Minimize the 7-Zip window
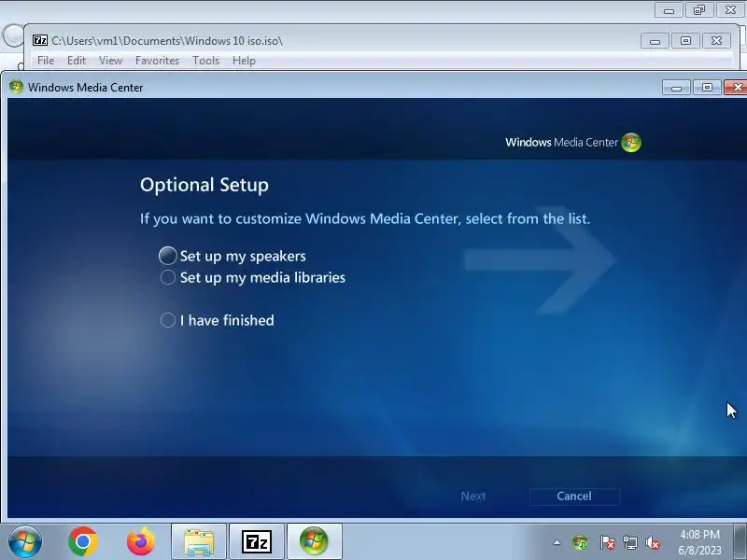 tap(655, 41)
